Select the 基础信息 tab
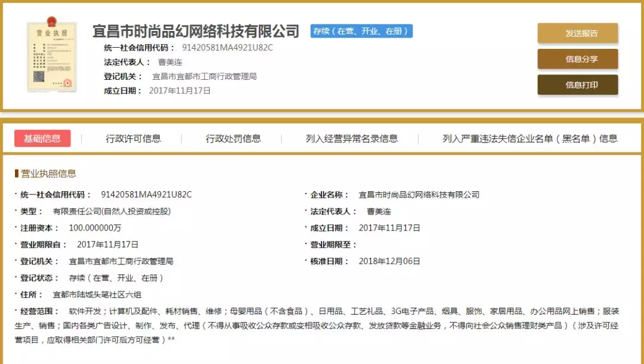Image resolution: width=644 pixels, height=364 pixels. click(x=42, y=139)
